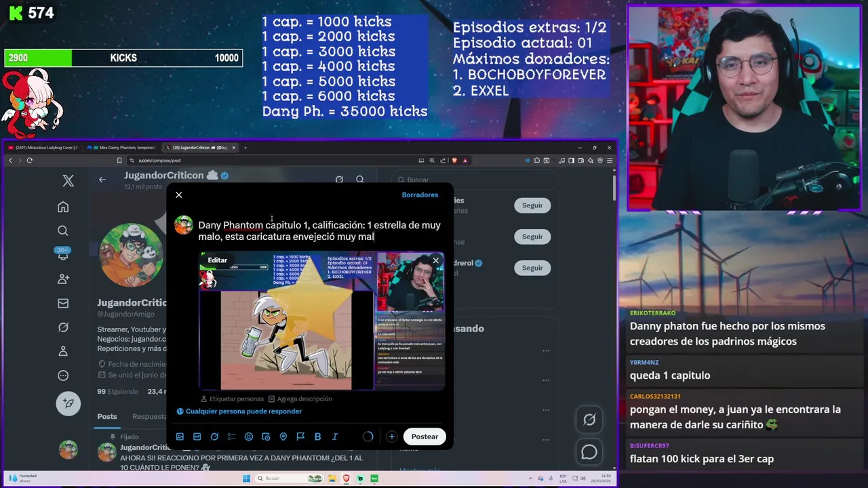Open floating messages chat bubble button
The image size is (868, 488).
pos(589,451)
